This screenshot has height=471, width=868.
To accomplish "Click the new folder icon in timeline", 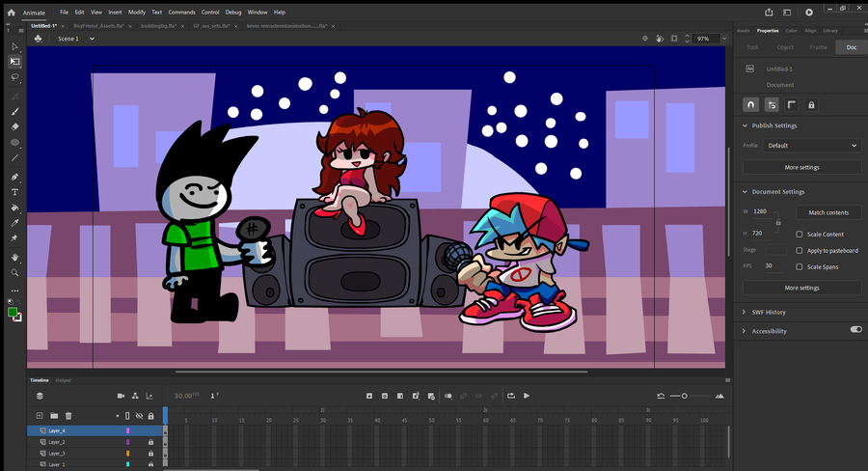I will (54, 416).
